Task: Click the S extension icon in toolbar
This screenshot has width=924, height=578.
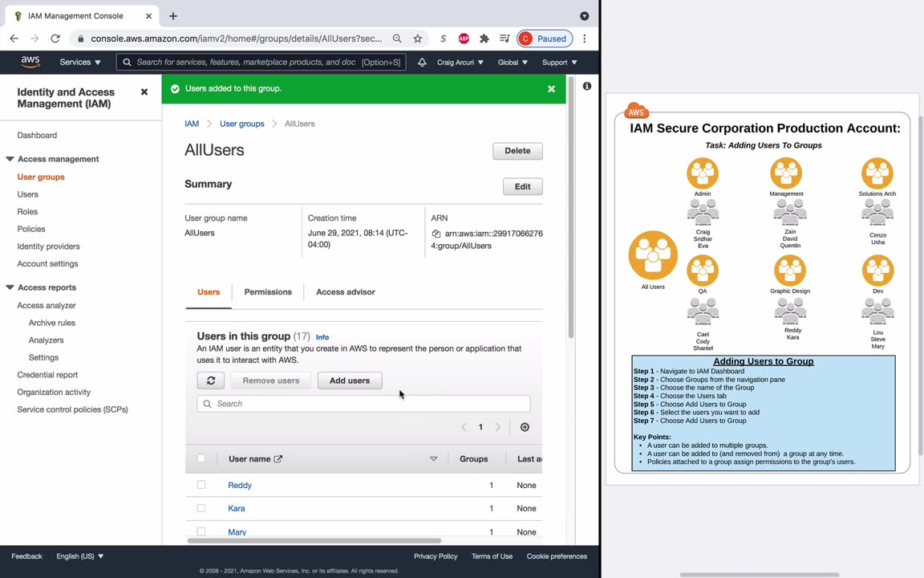Action: pos(443,39)
